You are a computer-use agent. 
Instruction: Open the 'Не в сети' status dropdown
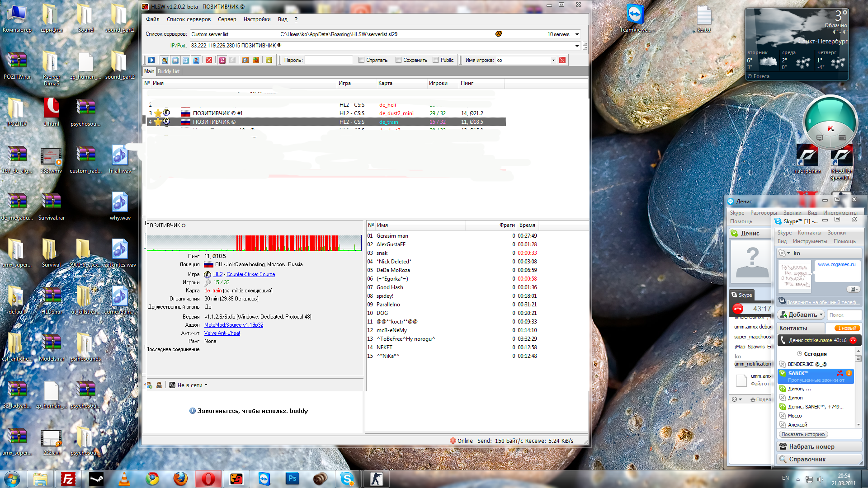click(206, 385)
